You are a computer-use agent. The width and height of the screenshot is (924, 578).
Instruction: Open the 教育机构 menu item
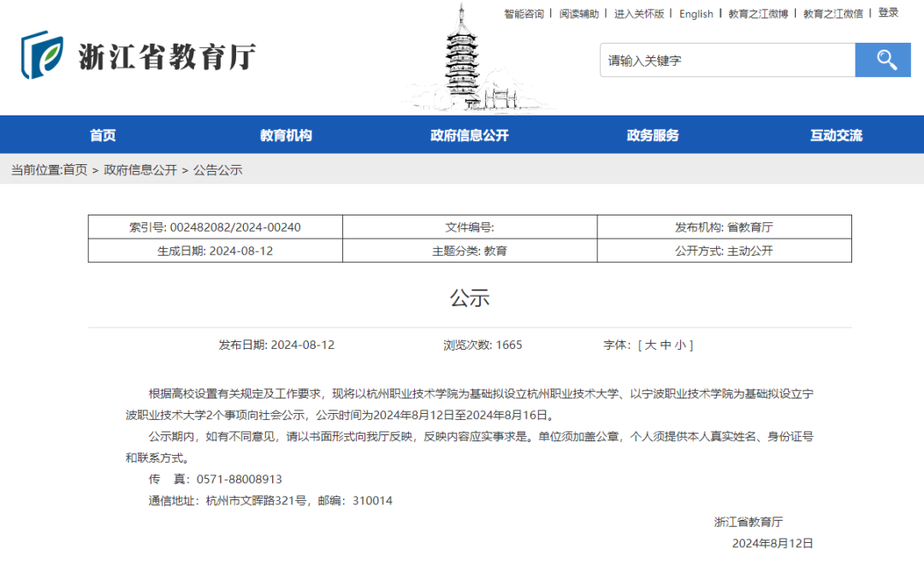283,134
